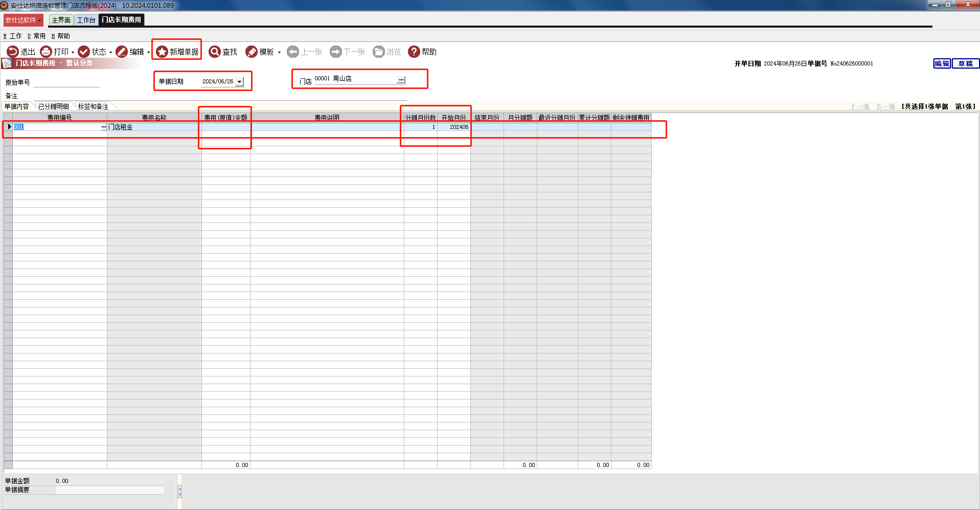
Task: Open the 常用 menu
Action: [36, 36]
